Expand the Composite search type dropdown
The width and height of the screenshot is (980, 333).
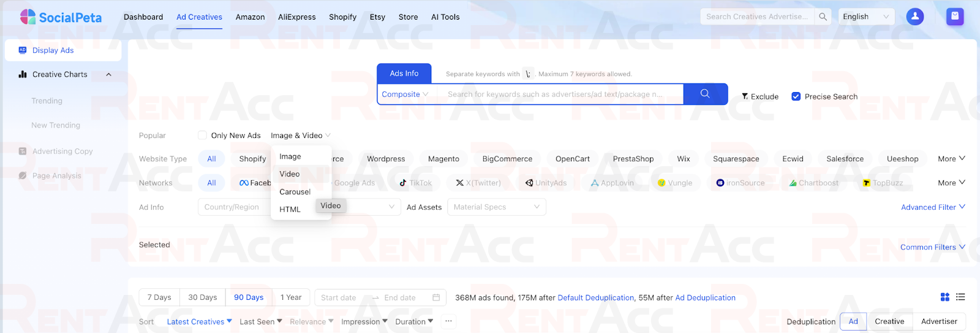405,94
